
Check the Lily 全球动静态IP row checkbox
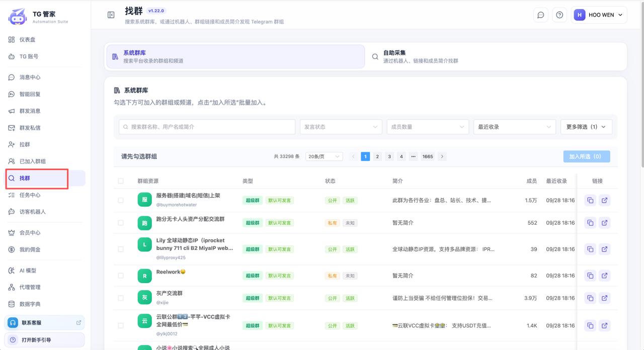(x=121, y=249)
